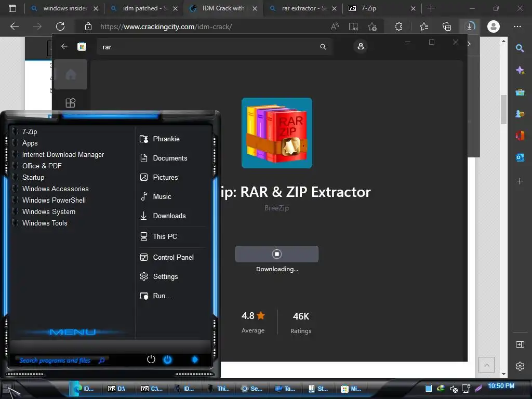Click the Microsoft Store logo icon
Viewport: 532px width, 399px height.
point(82,46)
